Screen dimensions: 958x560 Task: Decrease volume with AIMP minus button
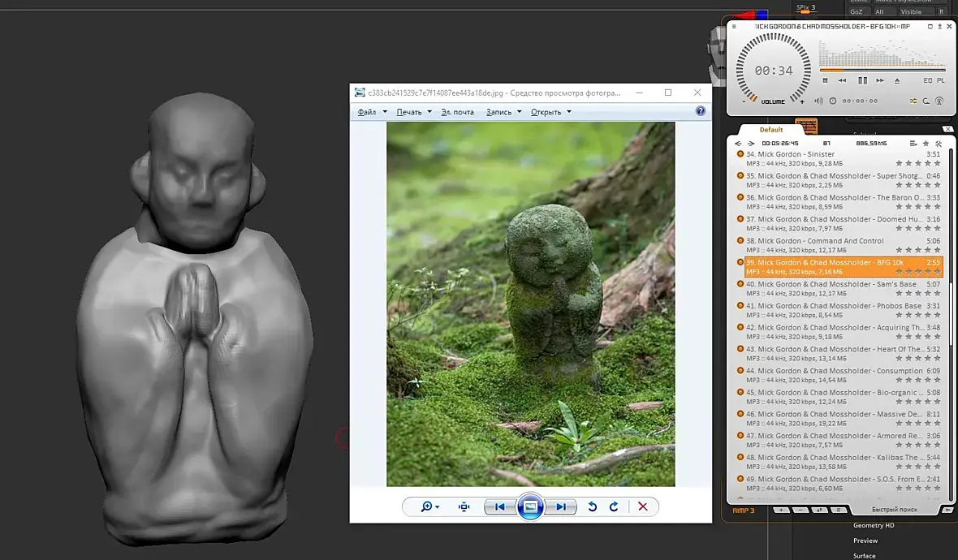(744, 102)
